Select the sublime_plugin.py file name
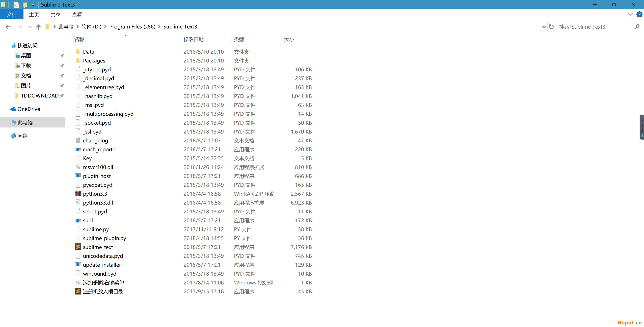This screenshot has height=327, width=644. (x=104, y=238)
